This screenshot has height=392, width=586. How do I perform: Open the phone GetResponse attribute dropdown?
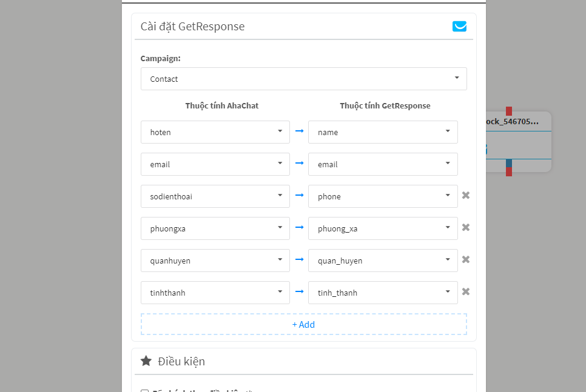point(383,196)
